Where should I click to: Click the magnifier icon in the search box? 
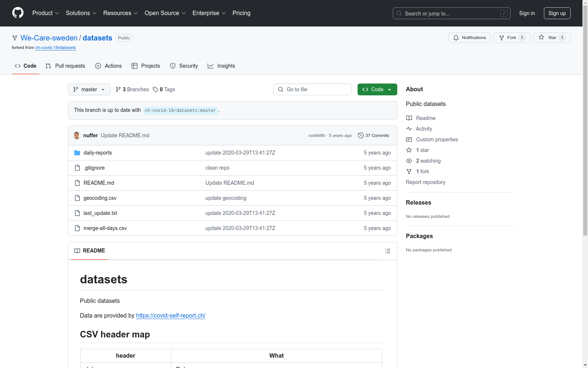coord(399,13)
